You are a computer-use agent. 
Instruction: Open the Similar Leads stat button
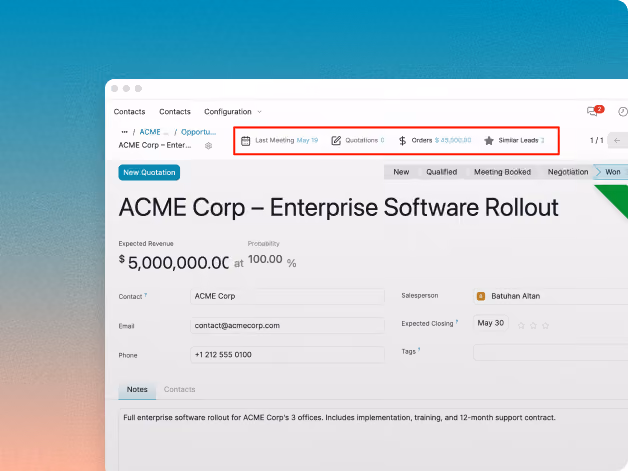click(x=514, y=141)
